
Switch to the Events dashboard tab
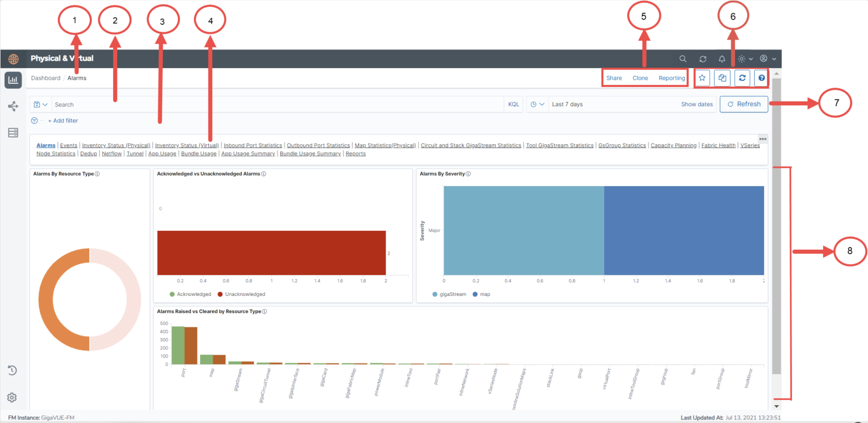tap(68, 145)
